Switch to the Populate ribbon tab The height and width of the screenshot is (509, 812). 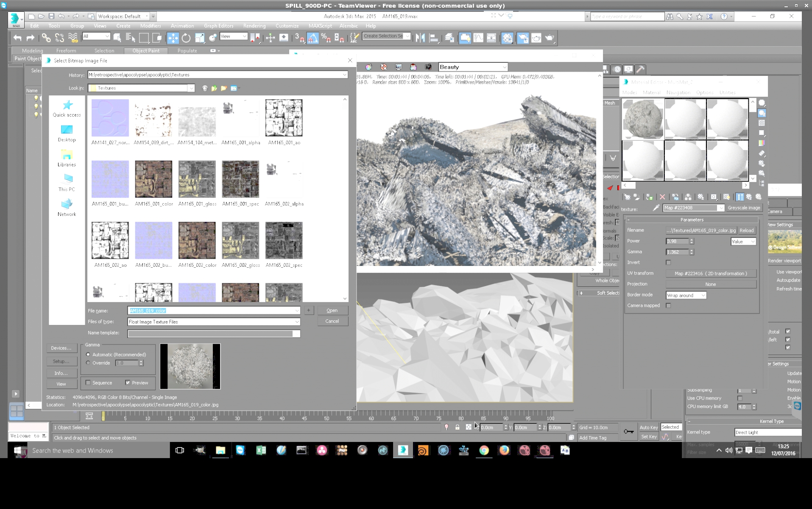(187, 50)
